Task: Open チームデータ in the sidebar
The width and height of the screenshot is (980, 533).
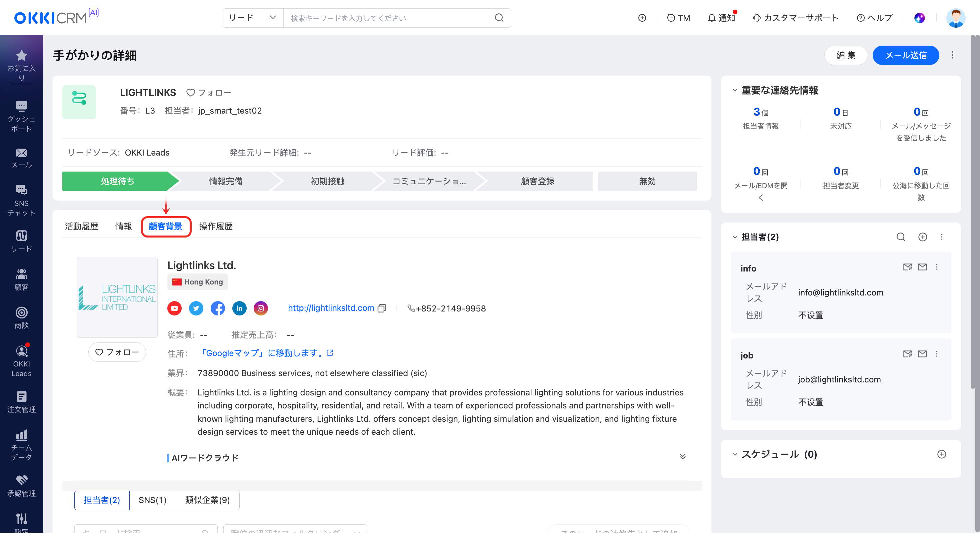Action: (x=21, y=445)
